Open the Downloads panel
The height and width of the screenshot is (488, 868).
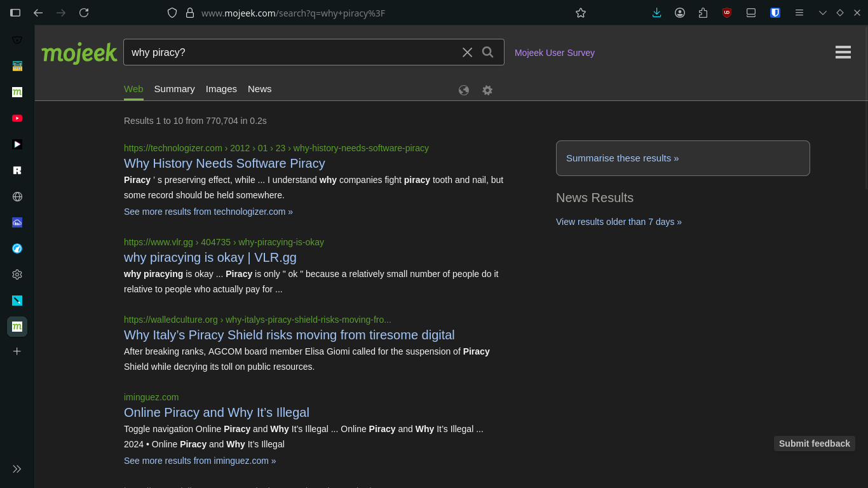(x=657, y=13)
